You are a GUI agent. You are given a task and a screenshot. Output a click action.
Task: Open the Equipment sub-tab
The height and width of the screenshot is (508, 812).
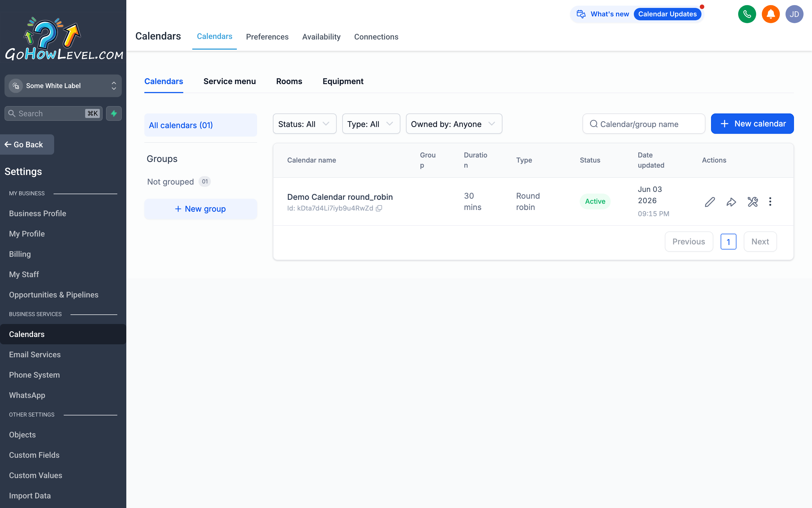tap(343, 81)
